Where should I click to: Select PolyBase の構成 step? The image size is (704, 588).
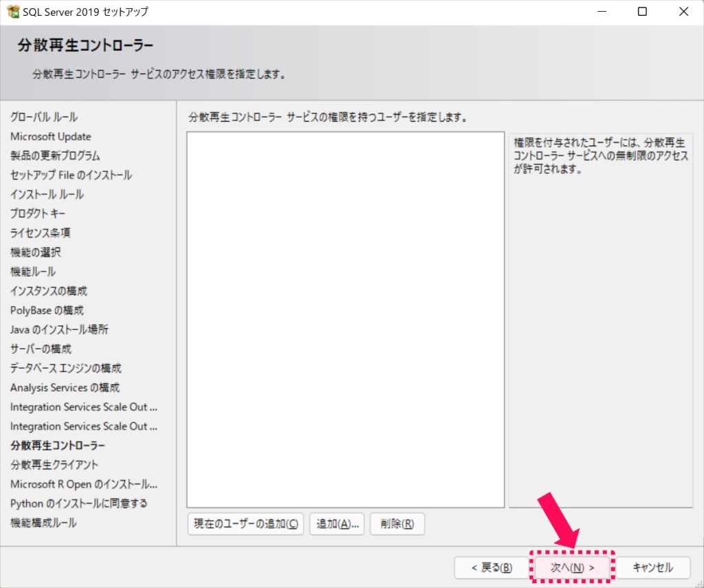click(47, 310)
